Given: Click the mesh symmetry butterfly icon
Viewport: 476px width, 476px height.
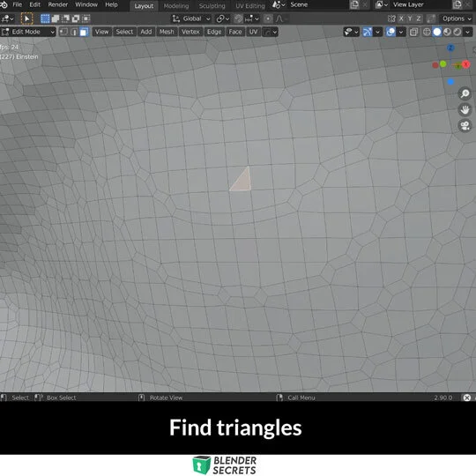Looking at the screenshot, I should [391, 19].
